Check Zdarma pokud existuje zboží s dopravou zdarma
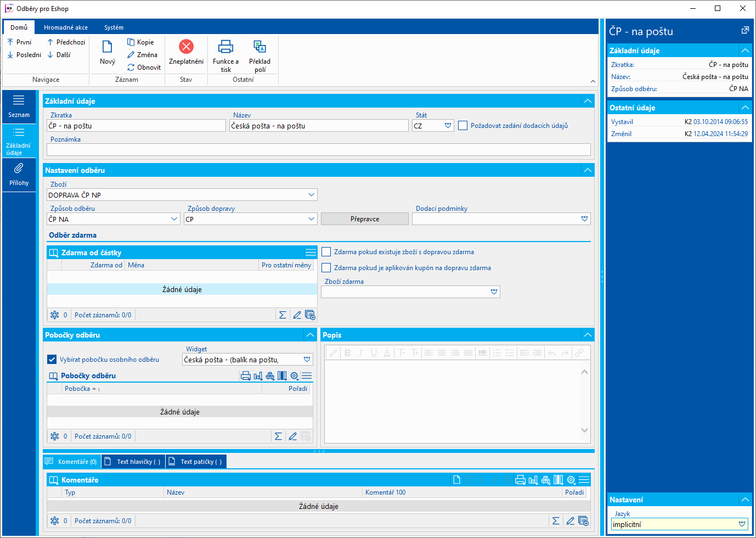This screenshot has height=538, width=756. [326, 252]
